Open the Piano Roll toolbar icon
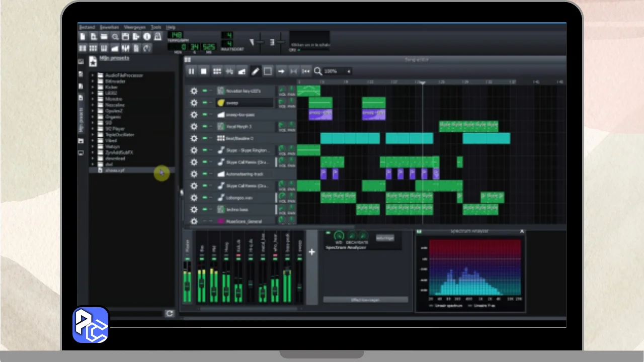 coord(104,48)
